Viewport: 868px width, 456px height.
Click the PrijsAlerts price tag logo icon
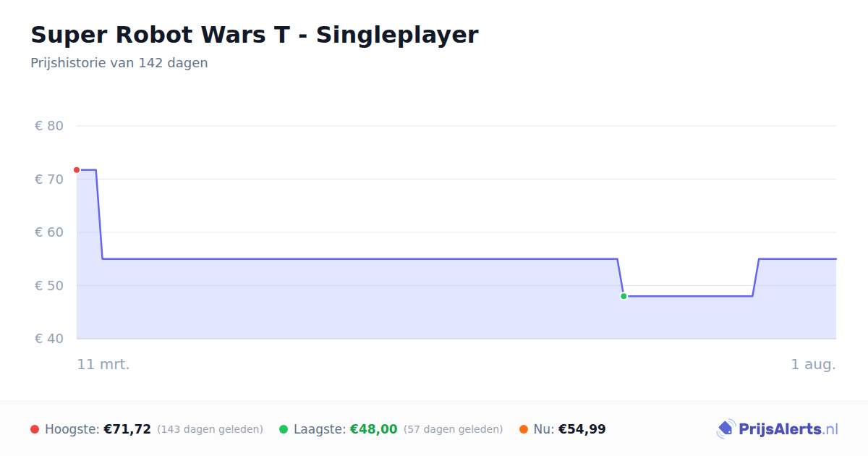(x=726, y=429)
